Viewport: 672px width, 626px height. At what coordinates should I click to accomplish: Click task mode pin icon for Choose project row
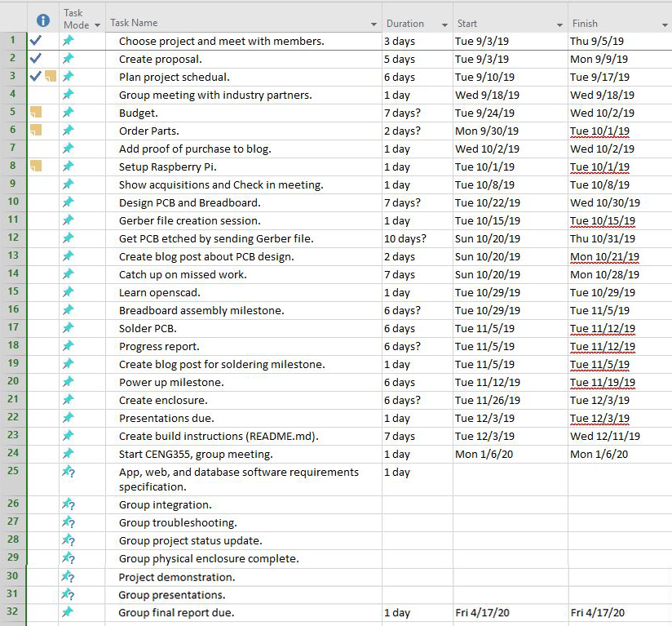69,41
